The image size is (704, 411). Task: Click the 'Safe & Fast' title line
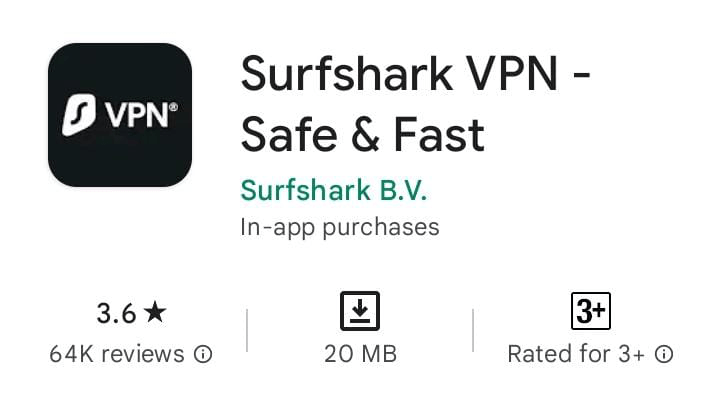(363, 135)
